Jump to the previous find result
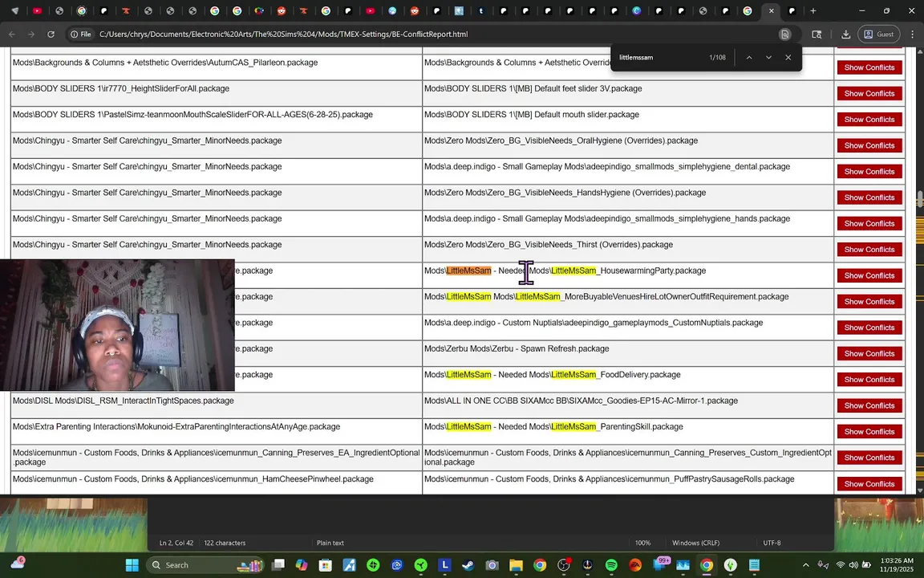This screenshot has height=578, width=924. click(x=749, y=57)
